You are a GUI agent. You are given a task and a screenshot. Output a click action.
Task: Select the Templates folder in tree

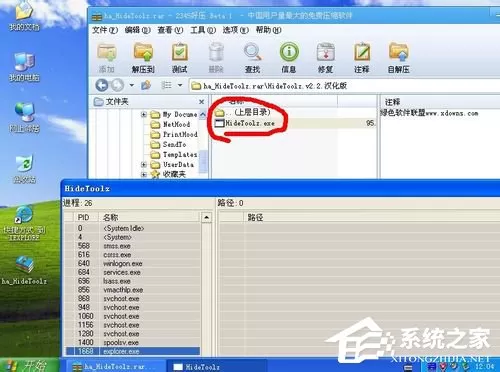(174, 155)
